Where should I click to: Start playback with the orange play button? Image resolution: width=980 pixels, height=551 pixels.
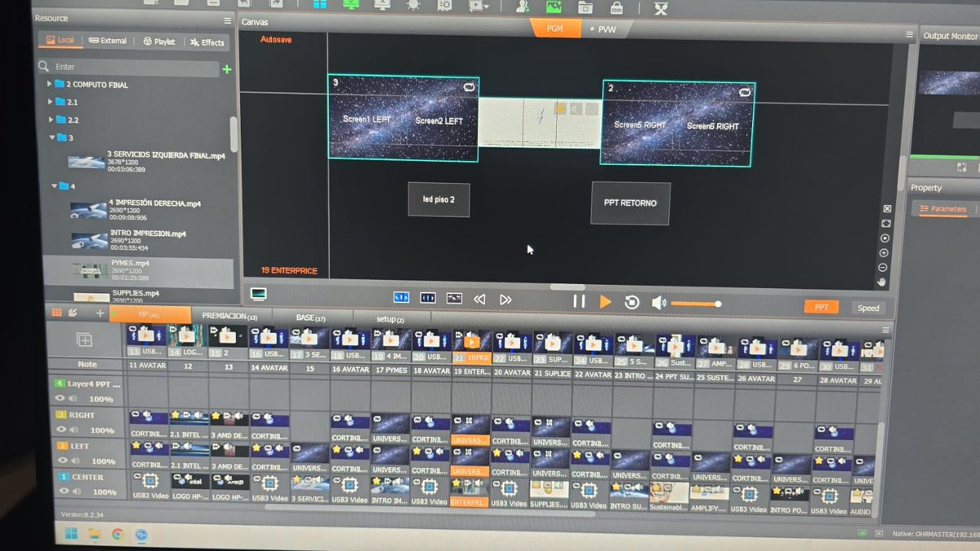(605, 302)
